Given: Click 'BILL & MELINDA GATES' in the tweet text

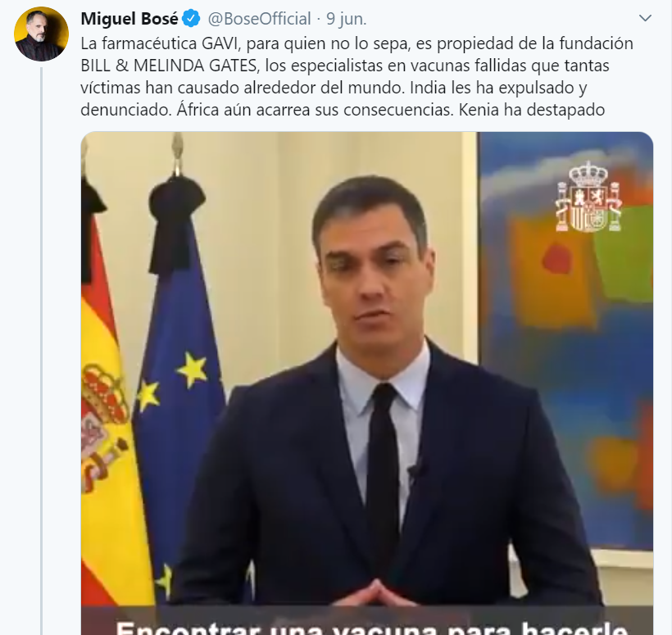Looking at the screenshot, I should tap(169, 66).
